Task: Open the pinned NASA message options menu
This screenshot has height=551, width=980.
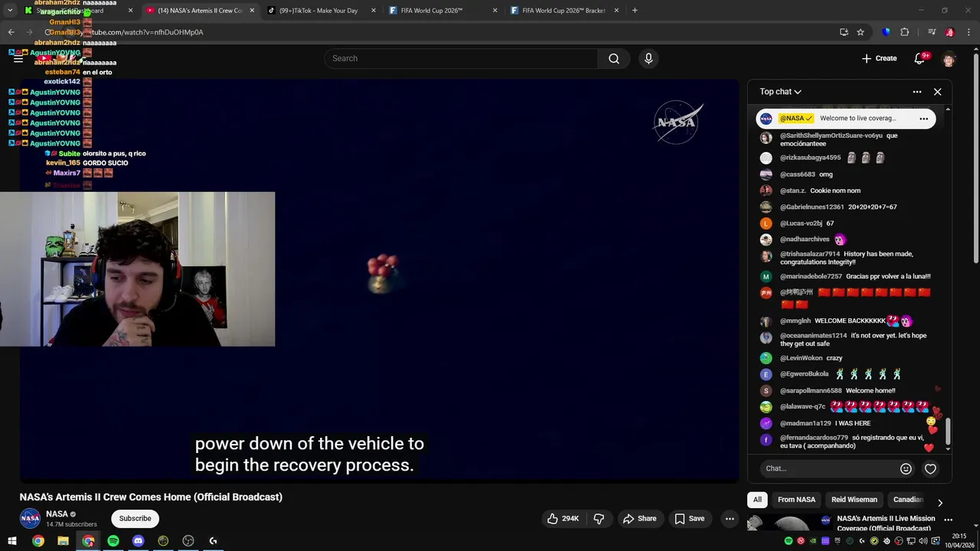Action: coord(923,119)
